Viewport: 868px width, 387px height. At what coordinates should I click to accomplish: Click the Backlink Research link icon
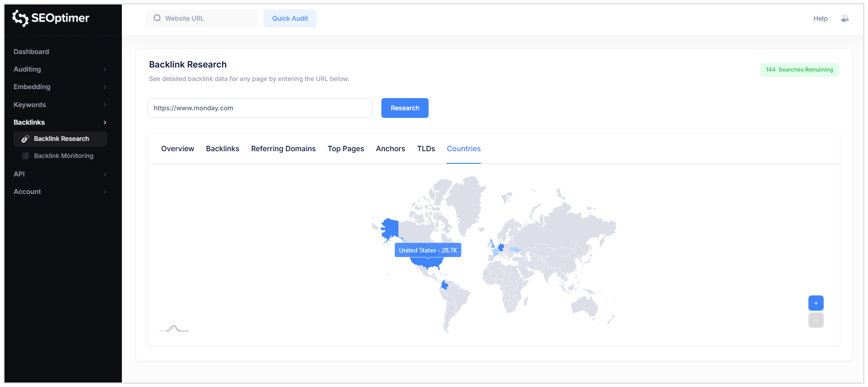pos(25,139)
